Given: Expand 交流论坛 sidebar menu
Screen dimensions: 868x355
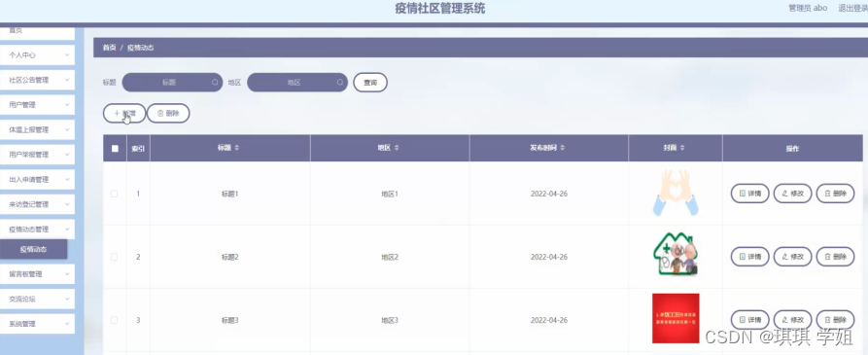Looking at the screenshot, I should tap(37, 299).
